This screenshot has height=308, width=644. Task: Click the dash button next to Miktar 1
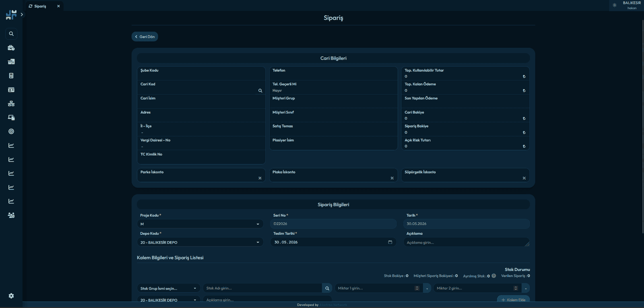[427, 288]
